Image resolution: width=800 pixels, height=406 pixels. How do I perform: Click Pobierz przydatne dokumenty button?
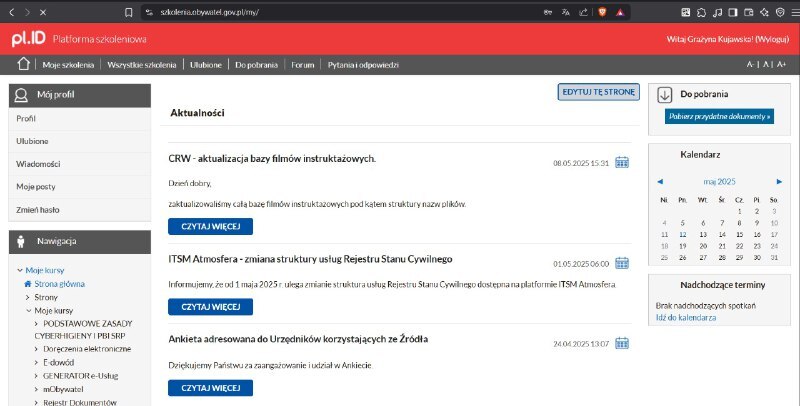(x=719, y=117)
